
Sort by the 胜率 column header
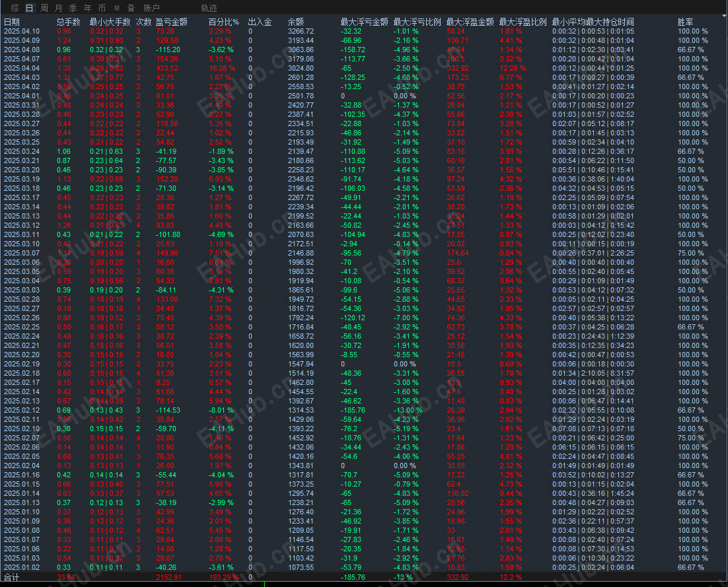pos(685,22)
